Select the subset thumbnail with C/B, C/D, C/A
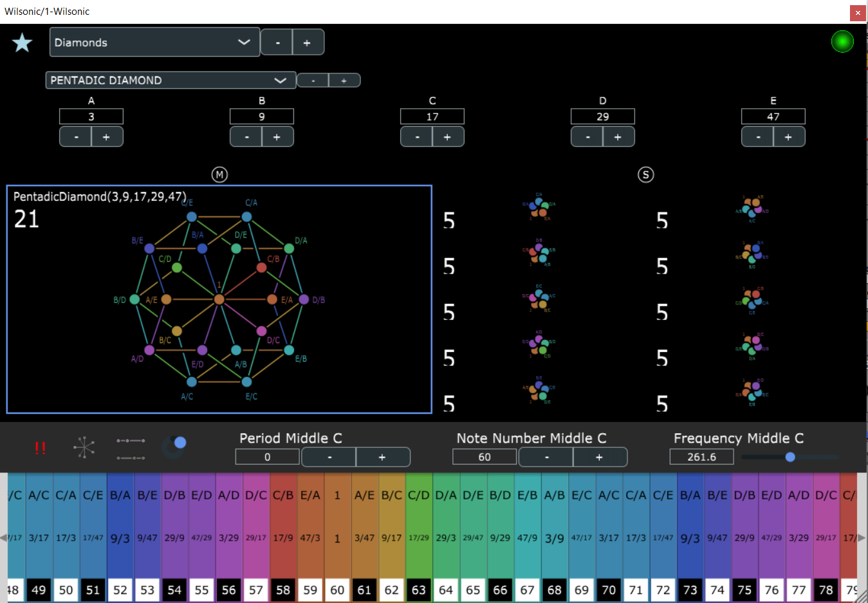 coord(752,300)
